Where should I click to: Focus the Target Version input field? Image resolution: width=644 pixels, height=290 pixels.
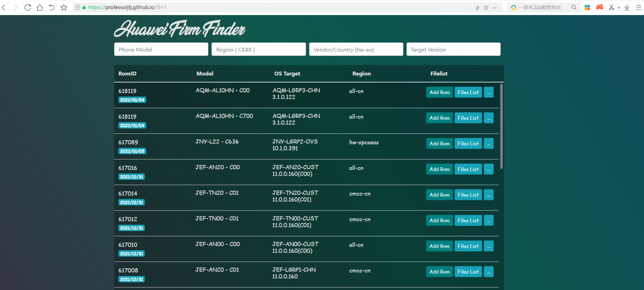(453, 49)
